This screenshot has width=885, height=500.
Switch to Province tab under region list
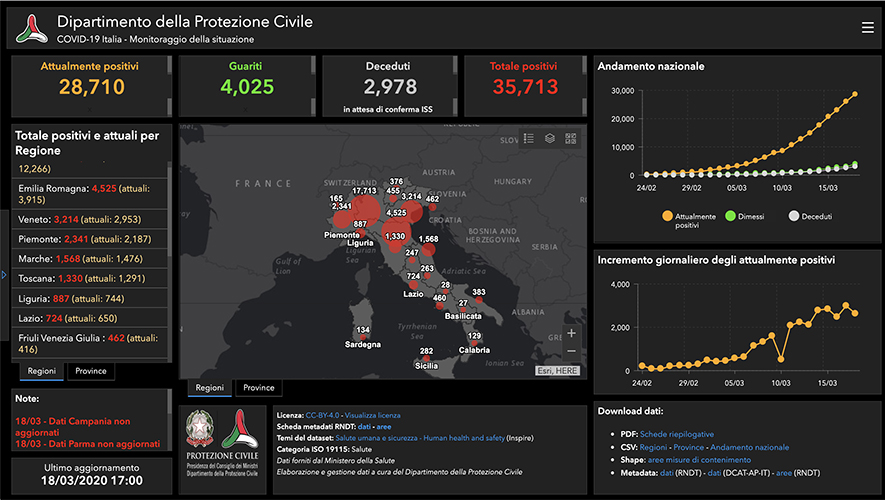pos(91,371)
